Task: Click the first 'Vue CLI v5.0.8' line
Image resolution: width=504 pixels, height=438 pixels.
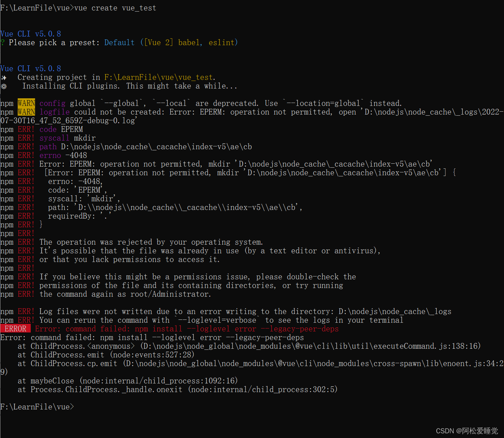Action: click(31, 34)
